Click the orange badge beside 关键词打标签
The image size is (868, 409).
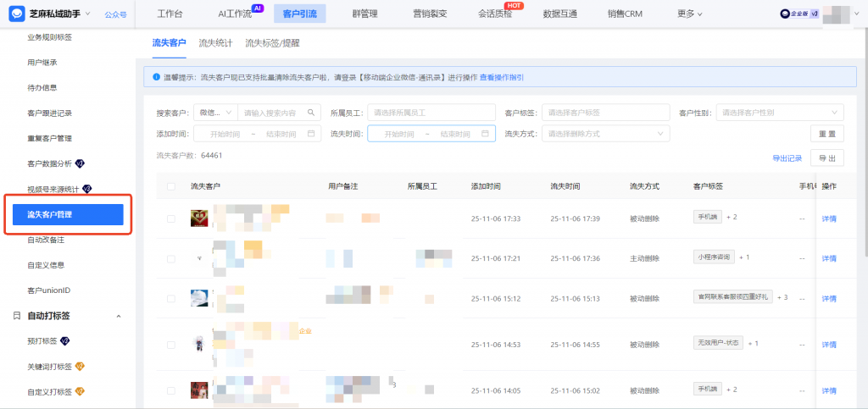click(80, 367)
